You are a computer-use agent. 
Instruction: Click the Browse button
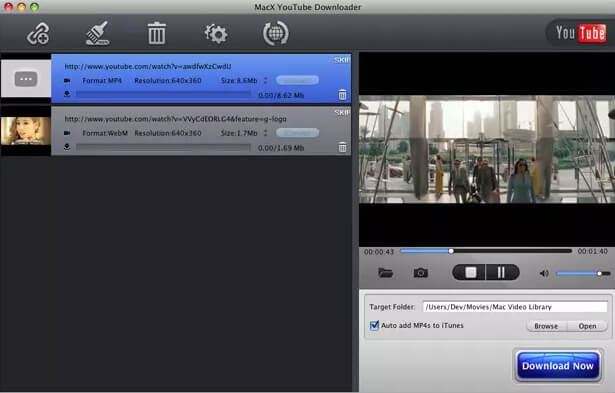tap(546, 326)
